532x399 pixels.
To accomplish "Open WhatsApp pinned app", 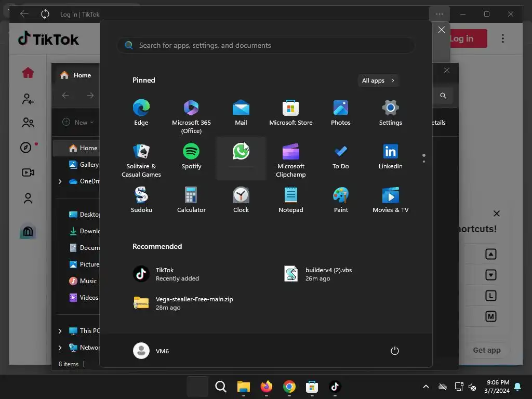I will pyautogui.click(x=241, y=158).
